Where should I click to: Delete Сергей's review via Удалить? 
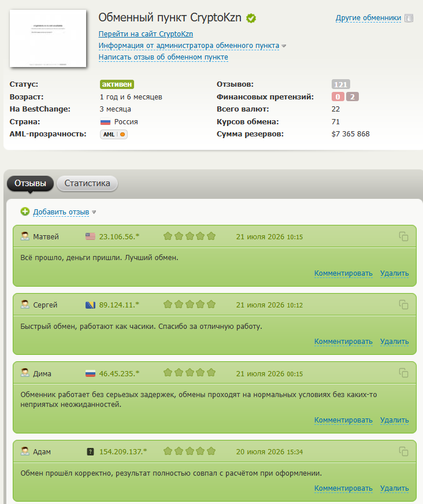coord(394,342)
